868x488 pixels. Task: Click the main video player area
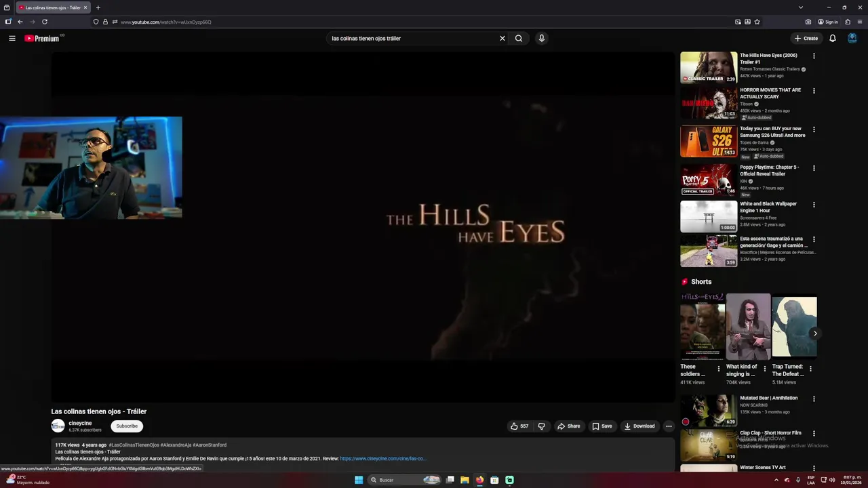[363, 227]
